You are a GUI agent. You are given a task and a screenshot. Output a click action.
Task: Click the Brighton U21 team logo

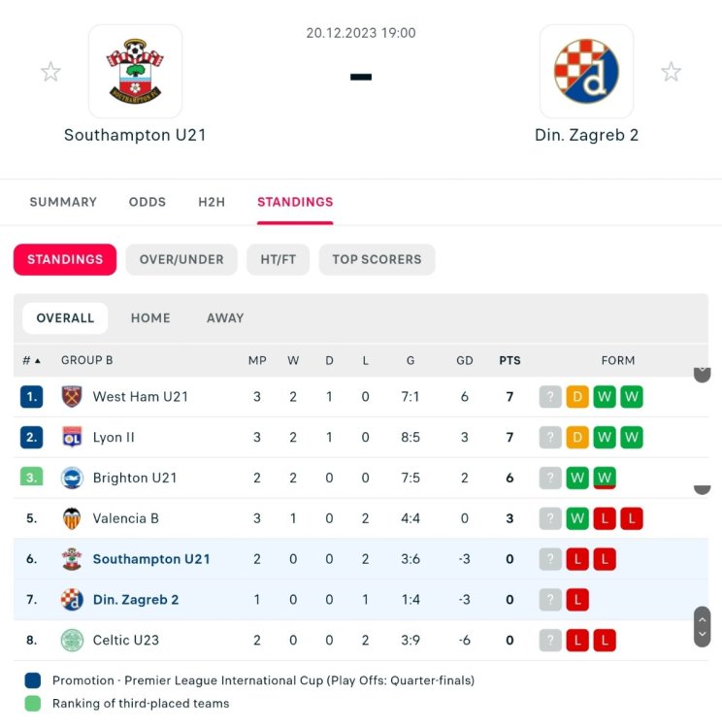pos(72,479)
